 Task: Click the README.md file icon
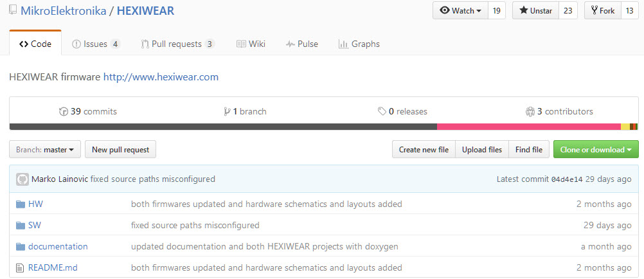pyautogui.click(x=20, y=267)
